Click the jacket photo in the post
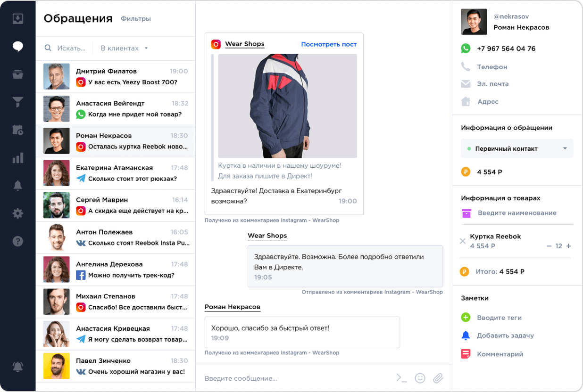583x392 pixels. (287, 106)
